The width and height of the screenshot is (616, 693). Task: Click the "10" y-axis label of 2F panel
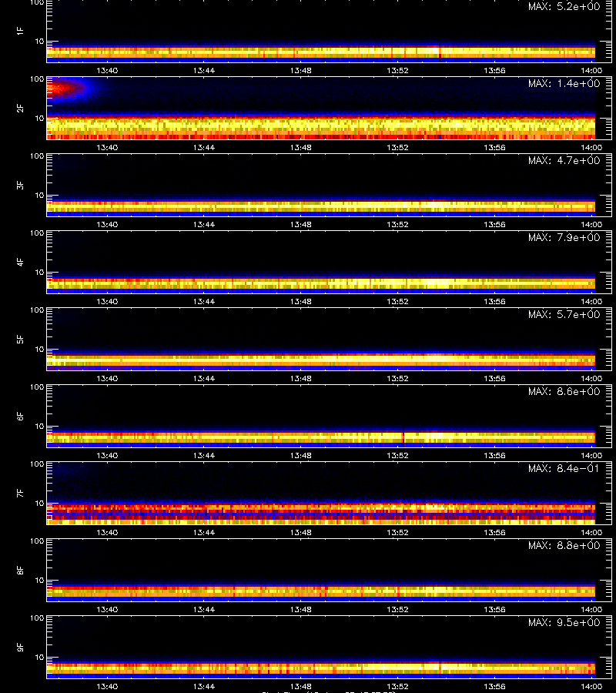39,119
